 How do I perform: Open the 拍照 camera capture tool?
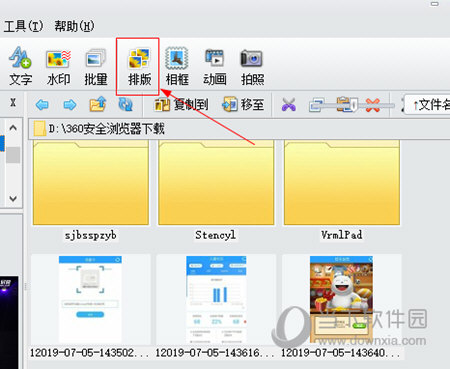252,66
